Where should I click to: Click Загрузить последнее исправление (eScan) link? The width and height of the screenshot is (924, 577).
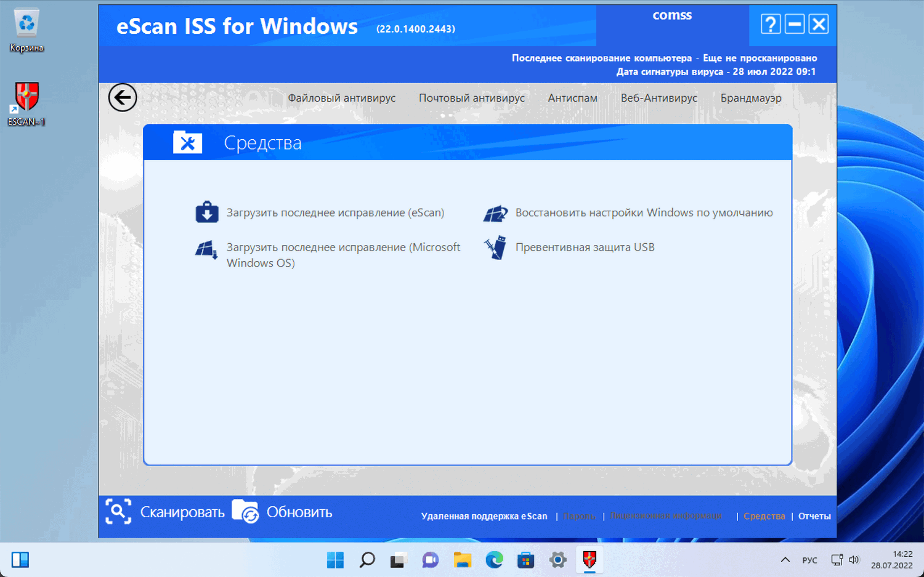pyautogui.click(x=335, y=212)
